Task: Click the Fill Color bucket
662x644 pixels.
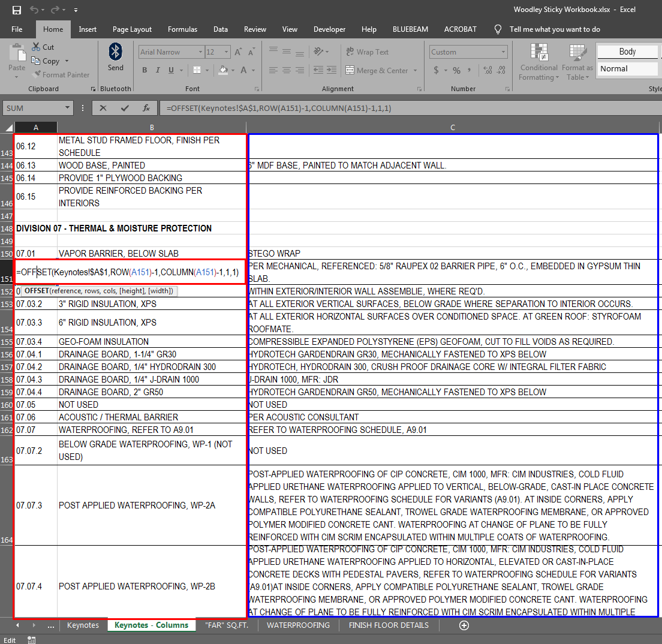Action: [x=223, y=70]
